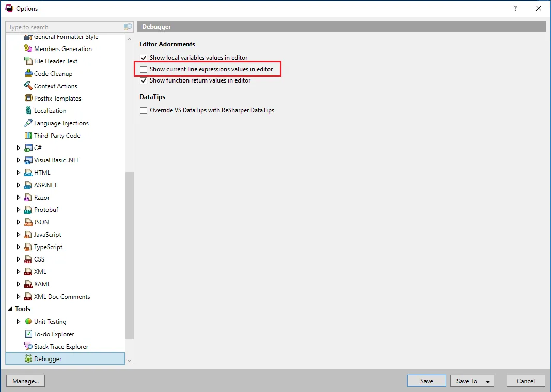Close the Options dialog
Viewport: 551px width, 392px height.
pos(539,8)
